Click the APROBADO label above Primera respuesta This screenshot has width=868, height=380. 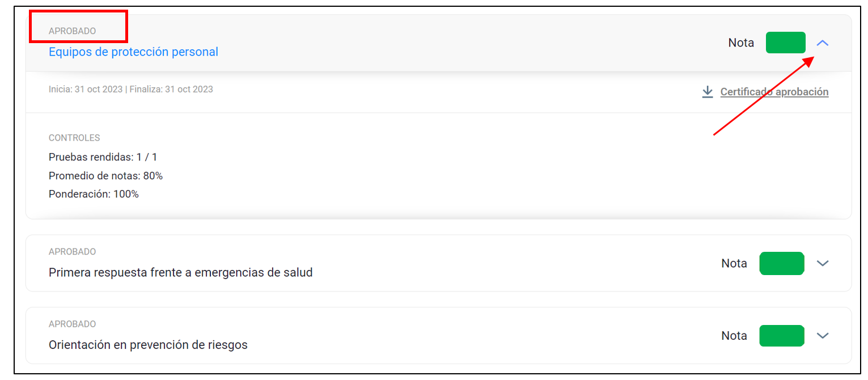point(73,251)
